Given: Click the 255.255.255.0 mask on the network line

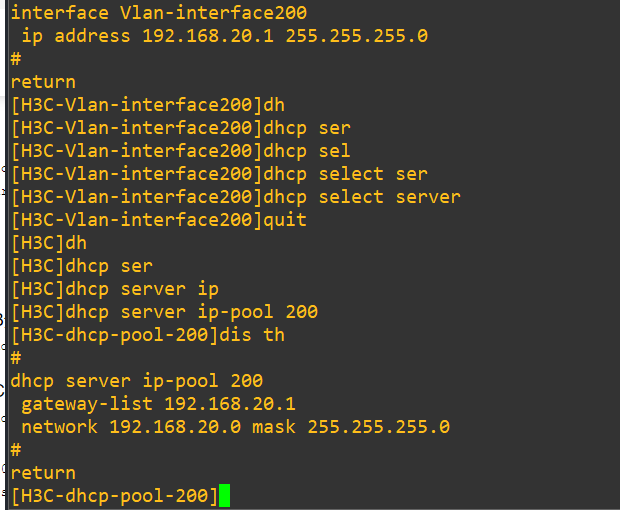Looking at the screenshot, I should tap(378, 427).
